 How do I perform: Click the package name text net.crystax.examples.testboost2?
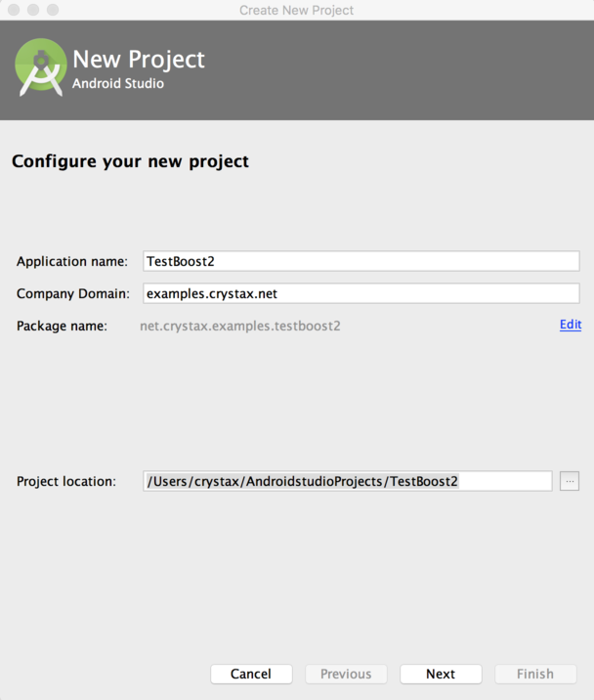240,326
